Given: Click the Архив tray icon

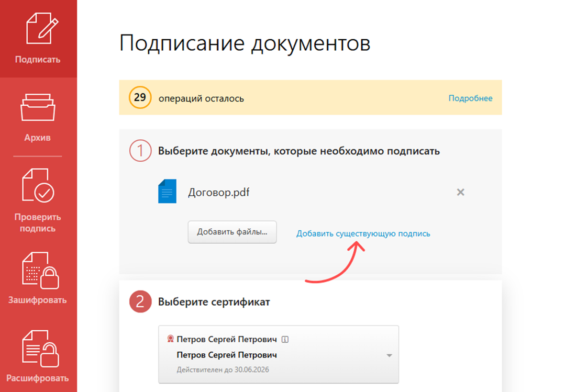Looking at the screenshot, I should click(38, 108).
